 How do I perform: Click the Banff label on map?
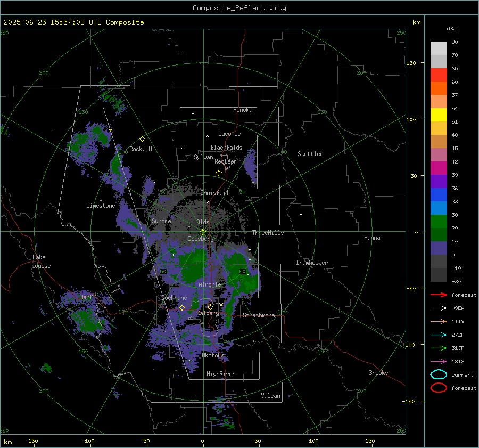(88, 297)
